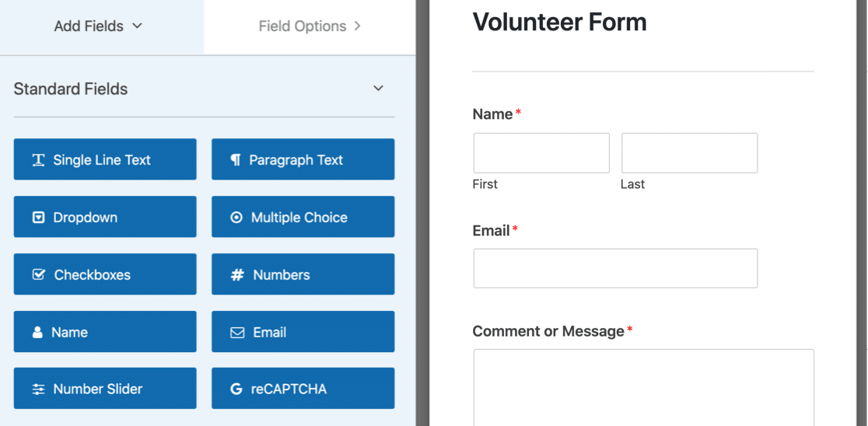Image resolution: width=868 pixels, height=426 pixels.
Task: Click the Paragraph Text pilcrow icon
Action: [236, 160]
